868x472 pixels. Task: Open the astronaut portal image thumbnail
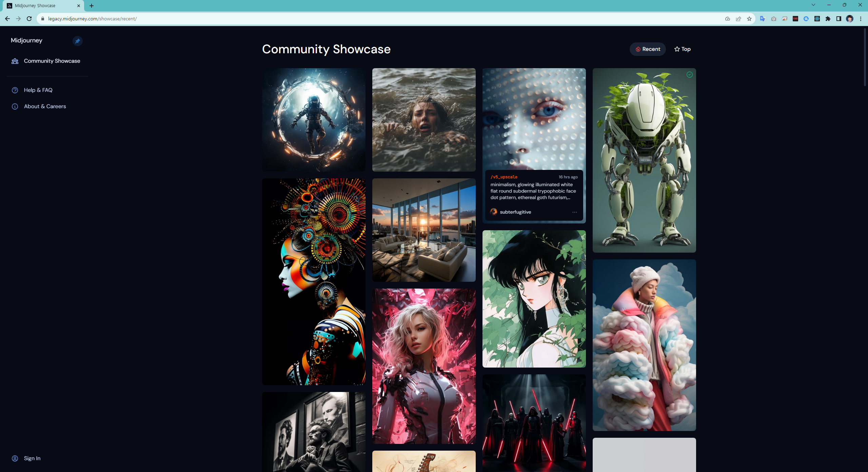tap(314, 120)
